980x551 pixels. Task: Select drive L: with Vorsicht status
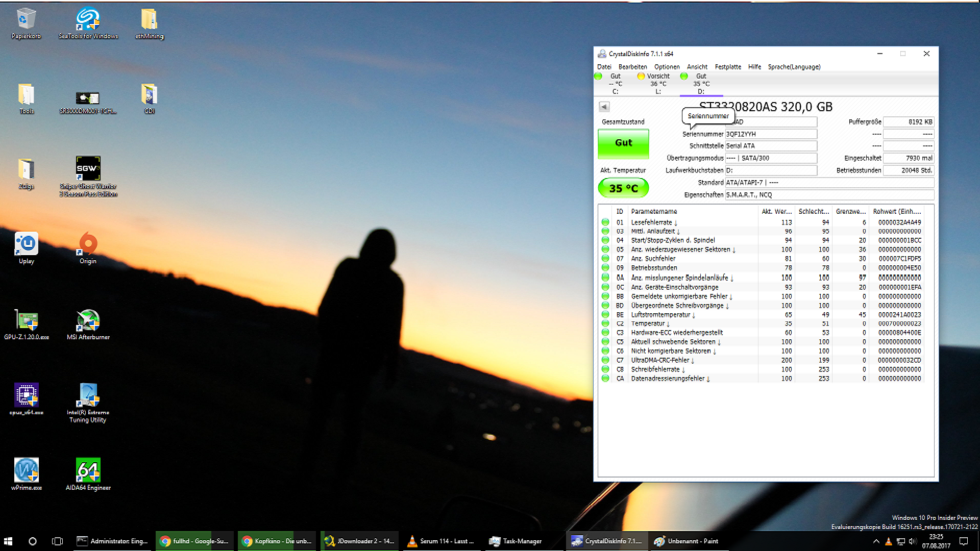coord(657,84)
